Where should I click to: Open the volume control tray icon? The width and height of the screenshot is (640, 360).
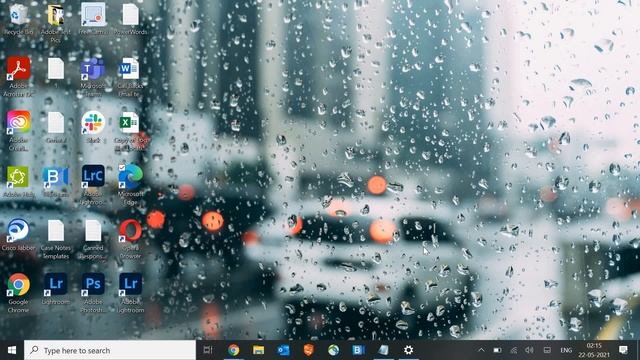point(529,350)
